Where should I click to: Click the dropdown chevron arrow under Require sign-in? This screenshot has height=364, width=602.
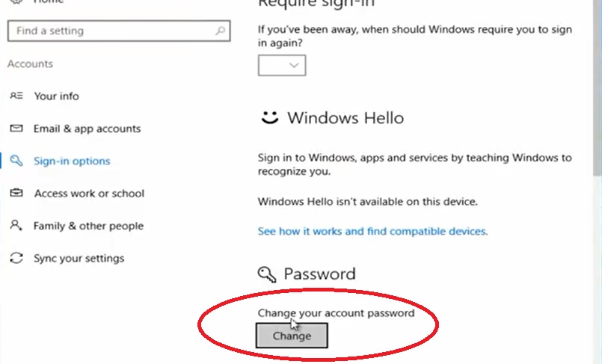coord(294,65)
